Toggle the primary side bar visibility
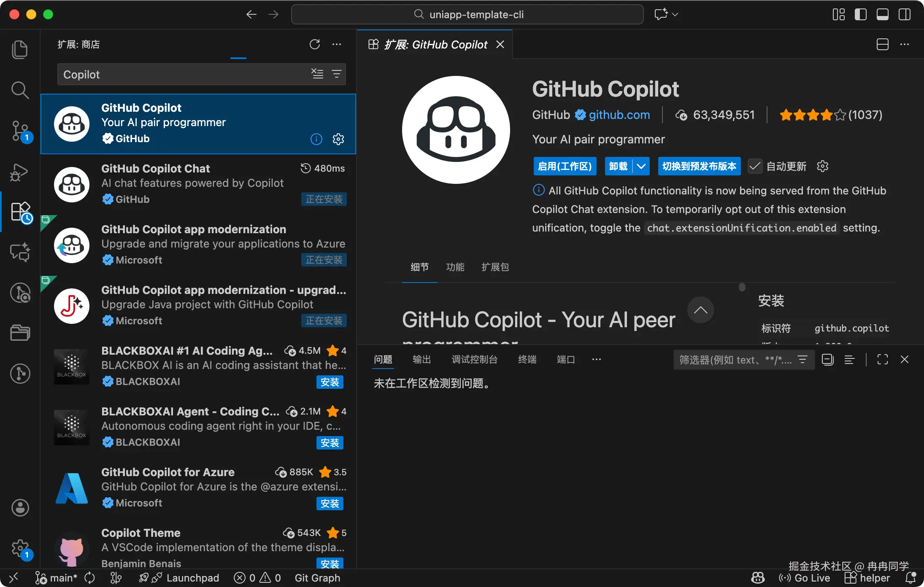Viewport: 924px width, 587px height. tap(860, 14)
